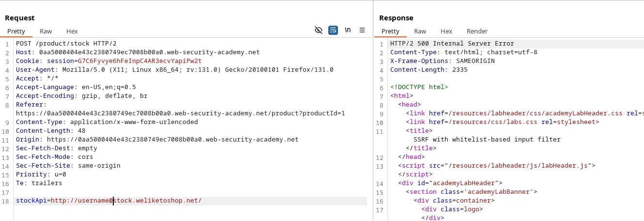Click the Response panel heading
The image size is (644, 221).
point(396,18)
